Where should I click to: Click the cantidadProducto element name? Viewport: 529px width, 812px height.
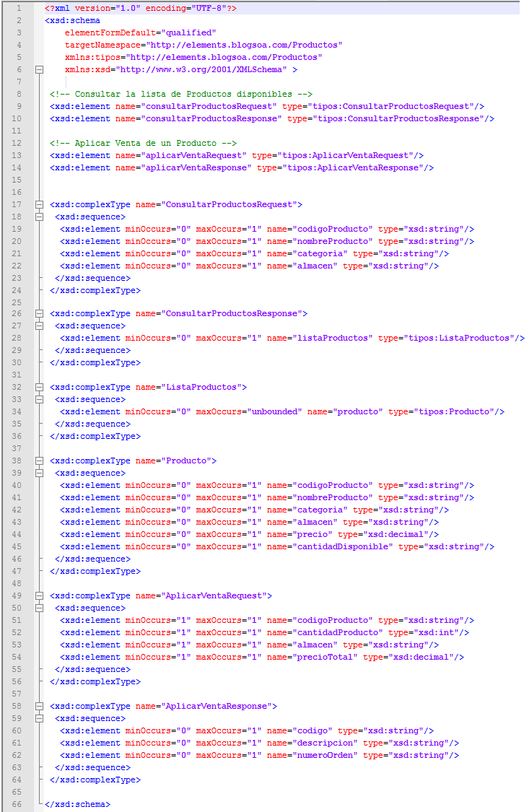click(338, 633)
